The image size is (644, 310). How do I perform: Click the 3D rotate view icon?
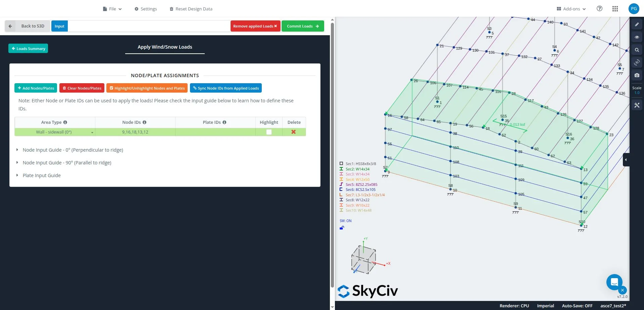(x=637, y=63)
